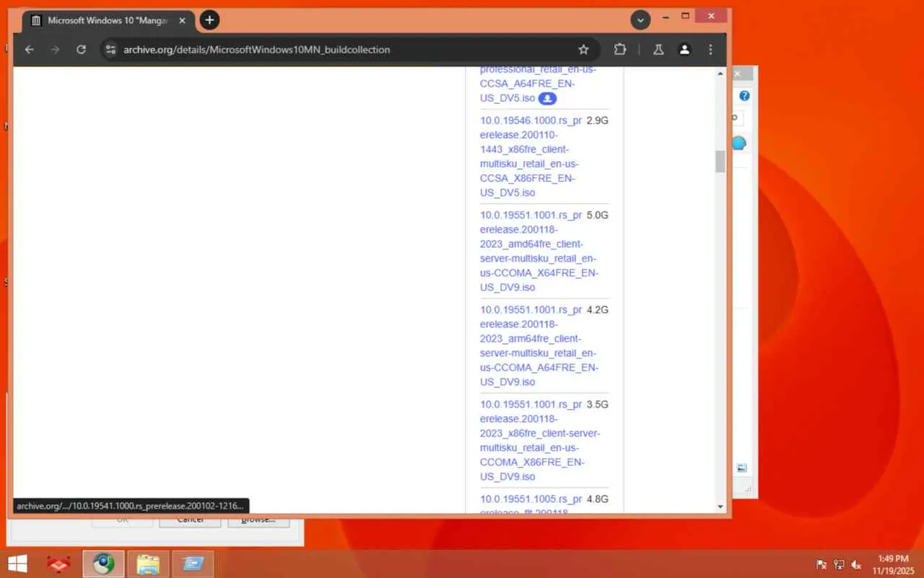The width and height of the screenshot is (924, 578).
Task: Click the taskbar clock showing 1:49 PM
Action: tap(893, 564)
